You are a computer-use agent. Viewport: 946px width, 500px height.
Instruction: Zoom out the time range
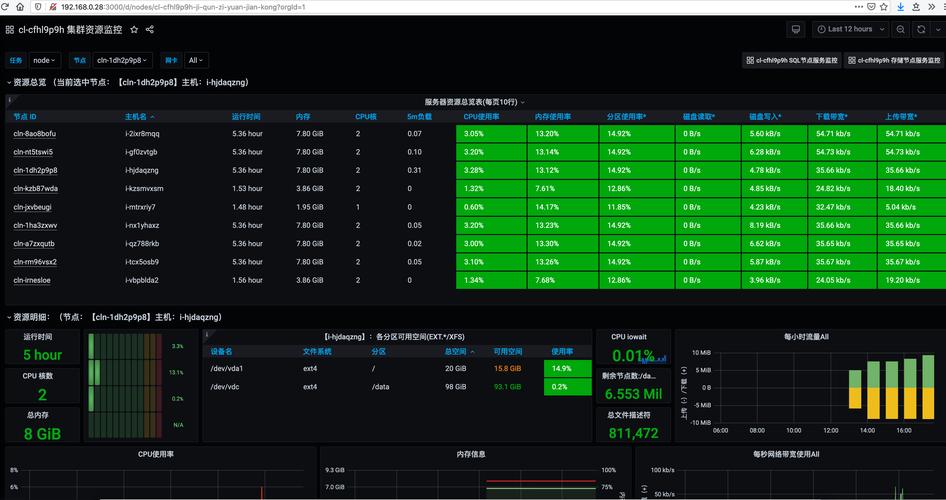(900, 30)
